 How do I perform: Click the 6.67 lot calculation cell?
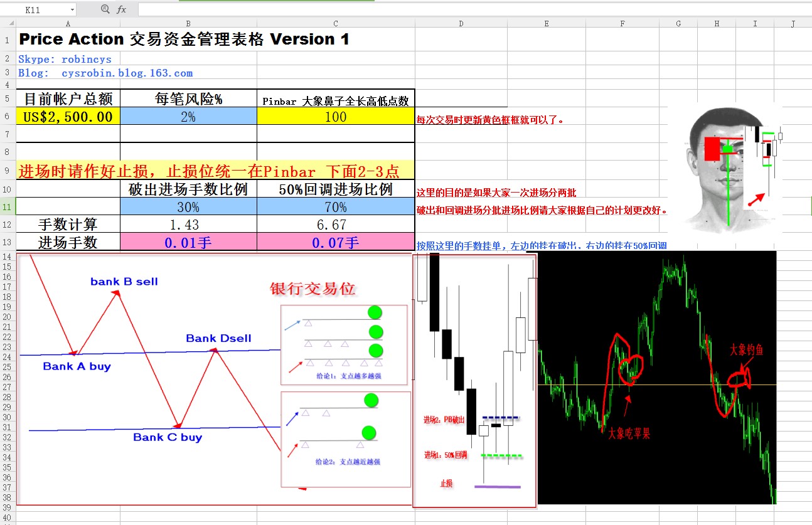pos(336,224)
